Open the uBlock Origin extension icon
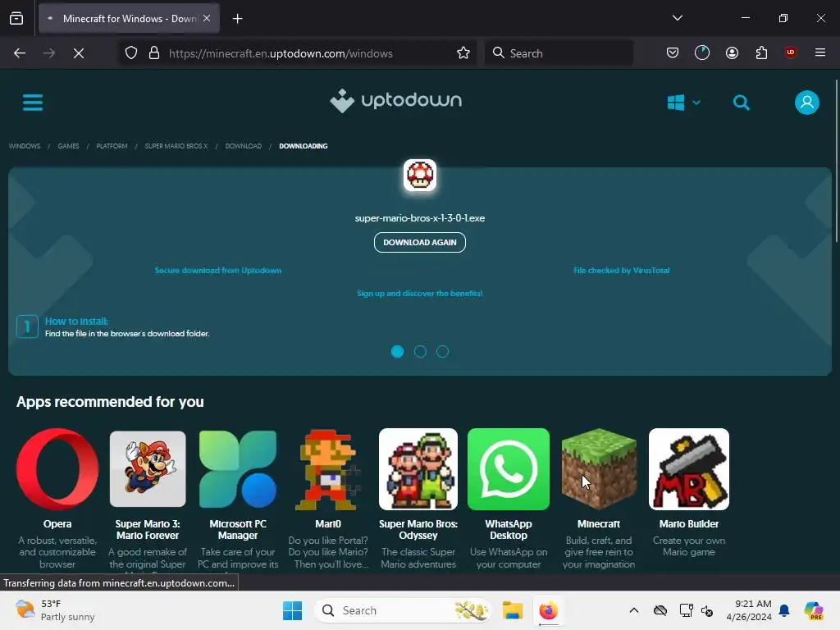This screenshot has height=630, width=840. (790, 52)
